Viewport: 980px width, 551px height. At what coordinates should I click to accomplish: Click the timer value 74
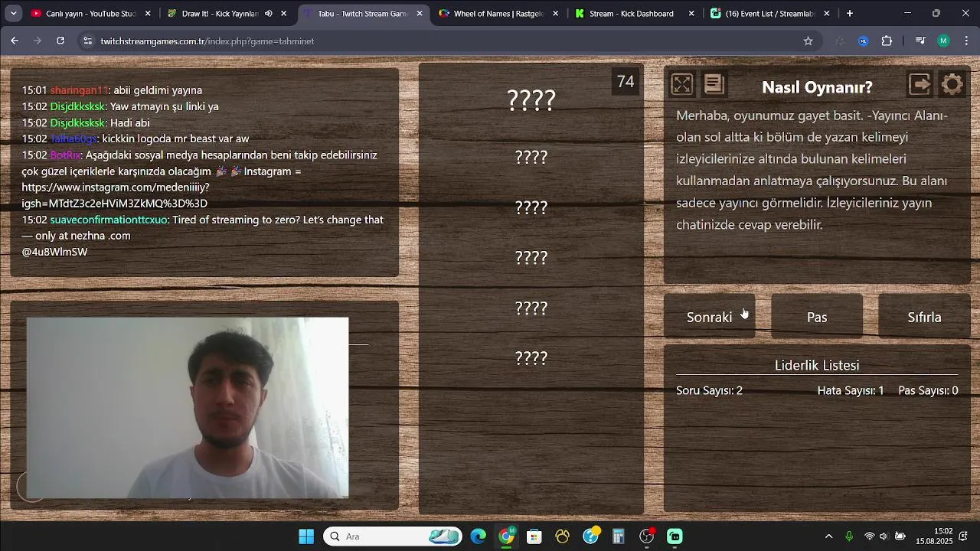click(x=626, y=82)
